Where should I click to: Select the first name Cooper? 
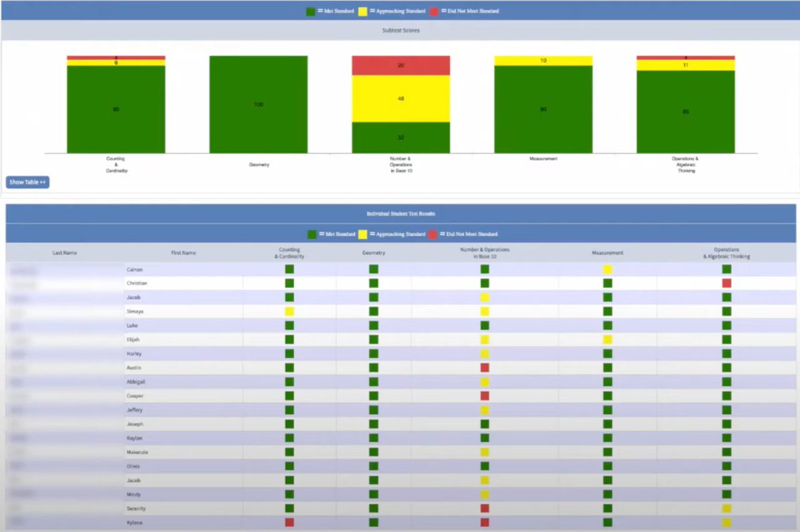135,396
